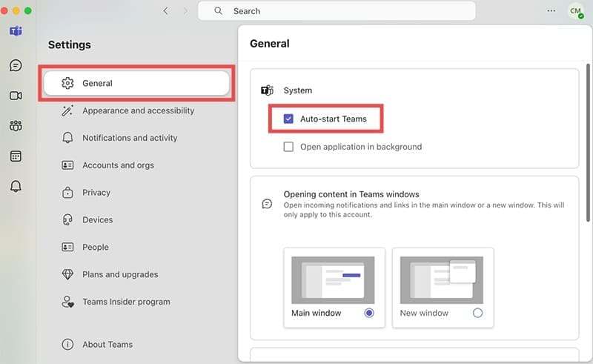The image size is (593, 364).
Task: Open the General settings tab
Action: pyautogui.click(x=136, y=83)
